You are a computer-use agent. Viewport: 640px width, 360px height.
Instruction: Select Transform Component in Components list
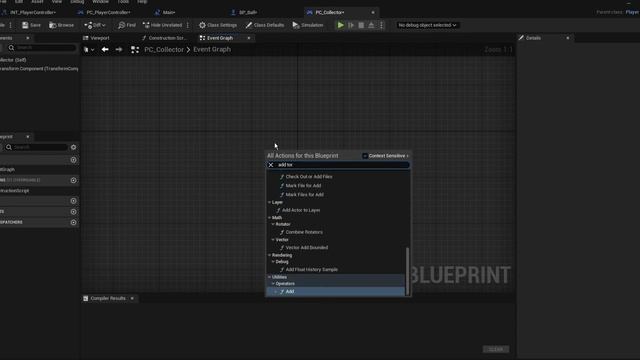point(39,69)
